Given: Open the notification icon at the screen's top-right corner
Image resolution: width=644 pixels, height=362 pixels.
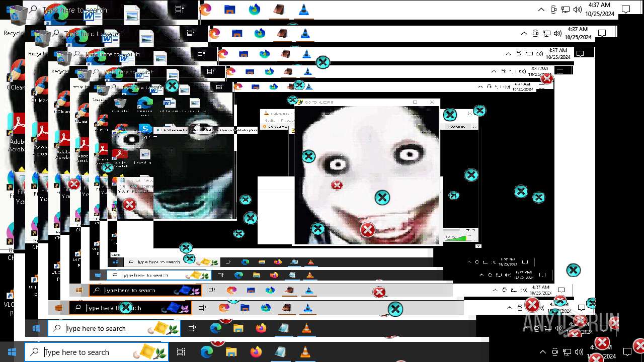Looking at the screenshot, I should 626,10.
